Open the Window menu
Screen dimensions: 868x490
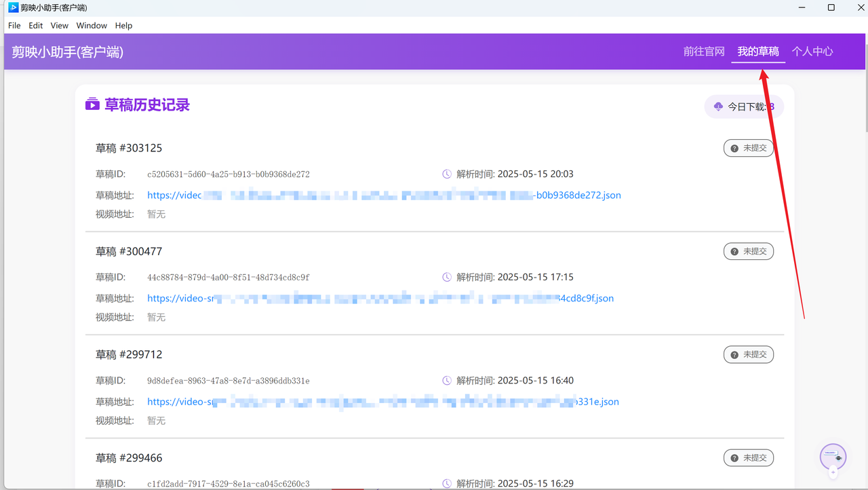[x=92, y=25]
